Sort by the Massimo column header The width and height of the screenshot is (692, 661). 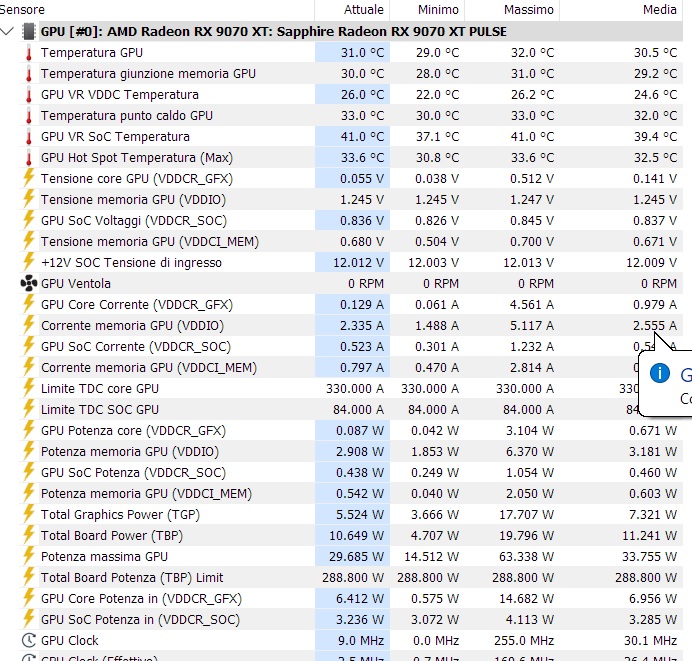[x=512, y=10]
